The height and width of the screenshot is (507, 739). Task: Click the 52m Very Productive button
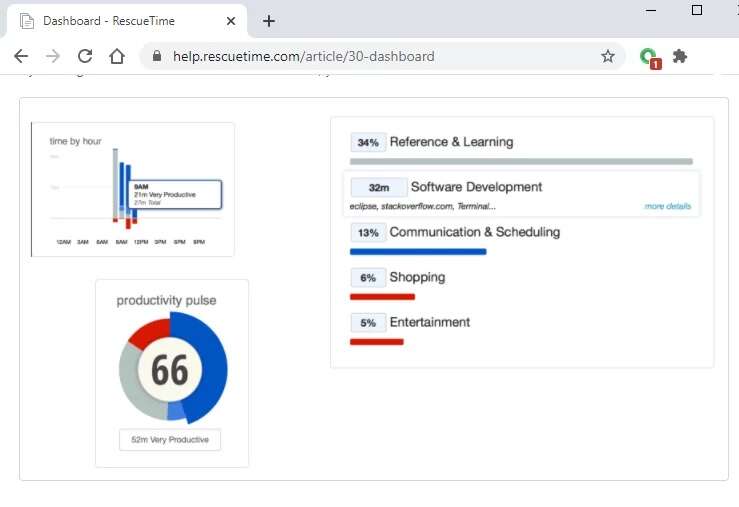pos(170,440)
